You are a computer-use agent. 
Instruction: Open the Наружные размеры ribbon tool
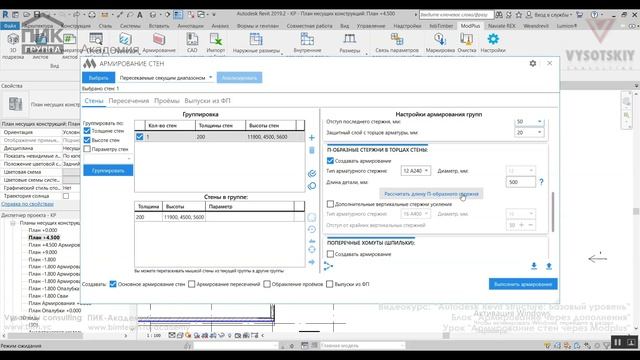tap(256, 43)
